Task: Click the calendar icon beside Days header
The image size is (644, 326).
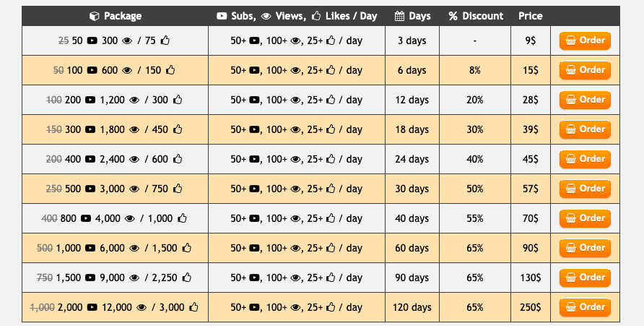Action: (399, 16)
